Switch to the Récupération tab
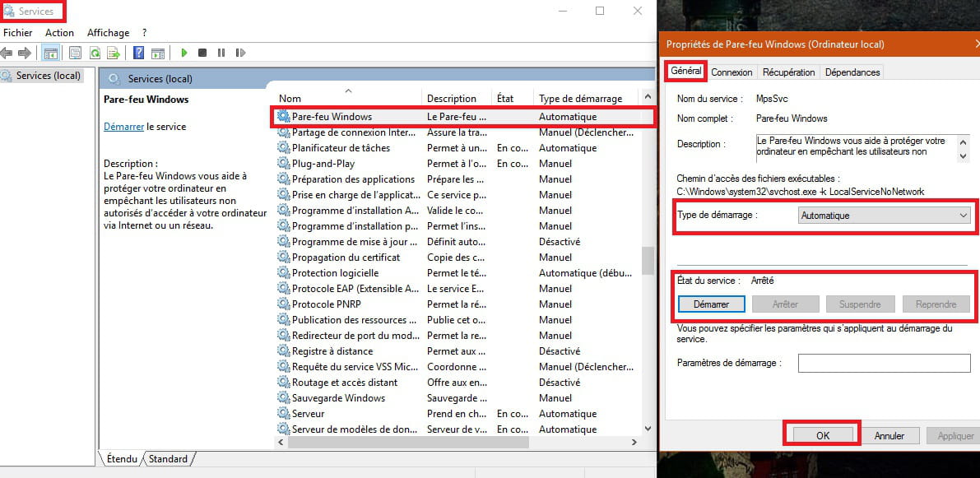Screen dimensions: 980x478 pyautogui.click(x=789, y=72)
